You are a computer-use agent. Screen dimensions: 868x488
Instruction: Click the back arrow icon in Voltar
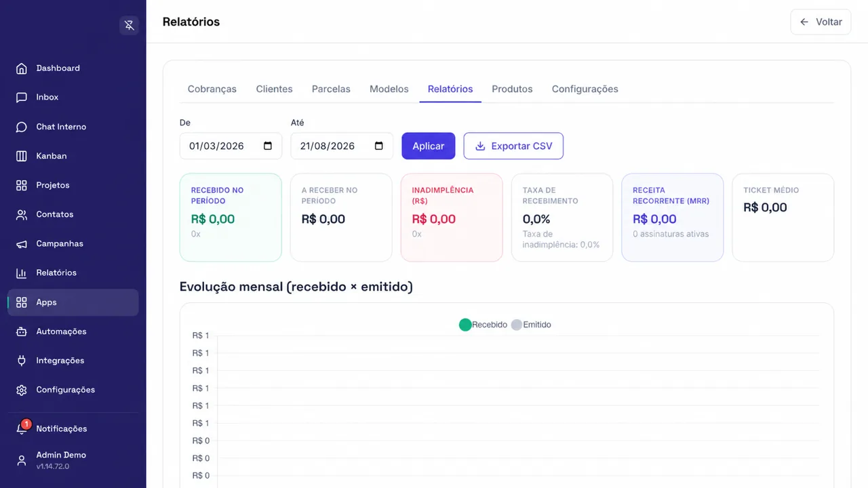pyautogui.click(x=804, y=22)
